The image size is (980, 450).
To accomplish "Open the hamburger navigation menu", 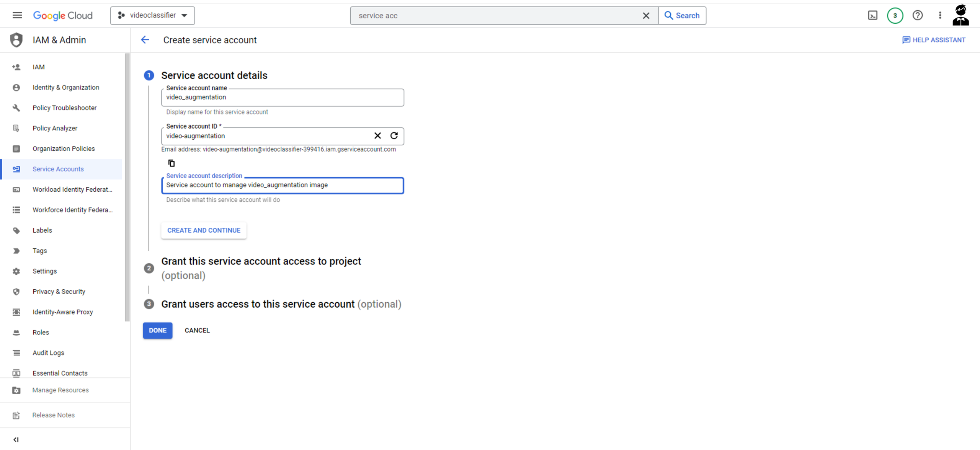I will 17,15.
